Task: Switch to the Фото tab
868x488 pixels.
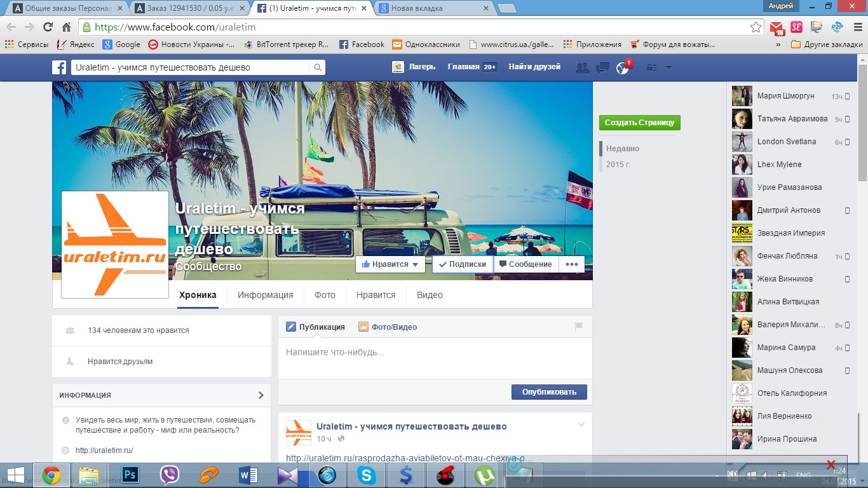Action: [x=325, y=295]
